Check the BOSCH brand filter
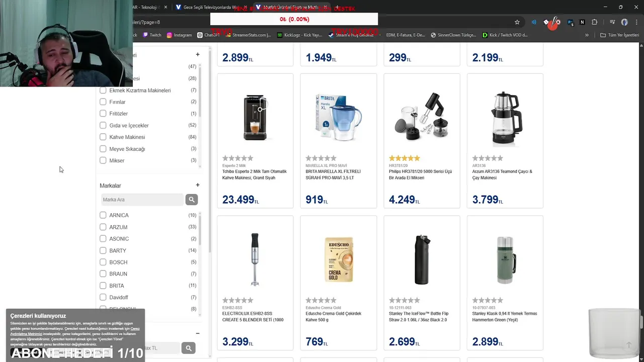 coord(103,262)
